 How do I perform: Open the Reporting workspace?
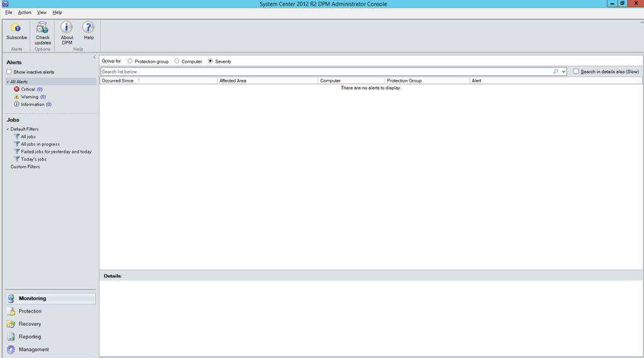pos(30,337)
